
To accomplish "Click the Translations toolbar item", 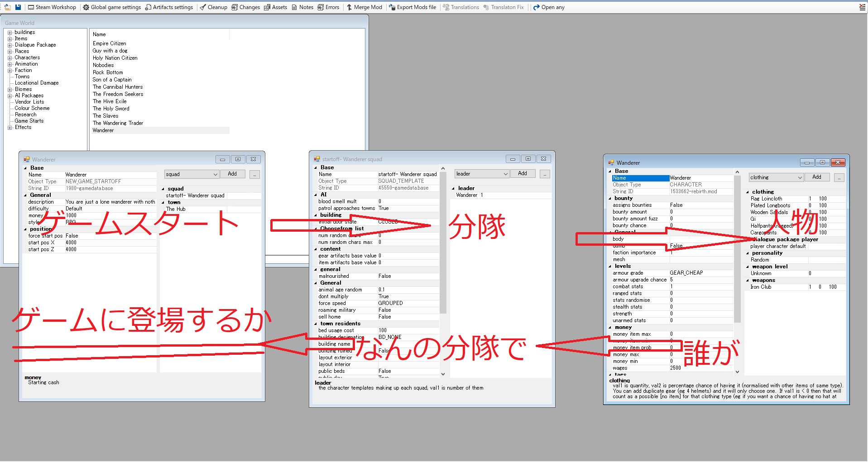I will [x=461, y=7].
